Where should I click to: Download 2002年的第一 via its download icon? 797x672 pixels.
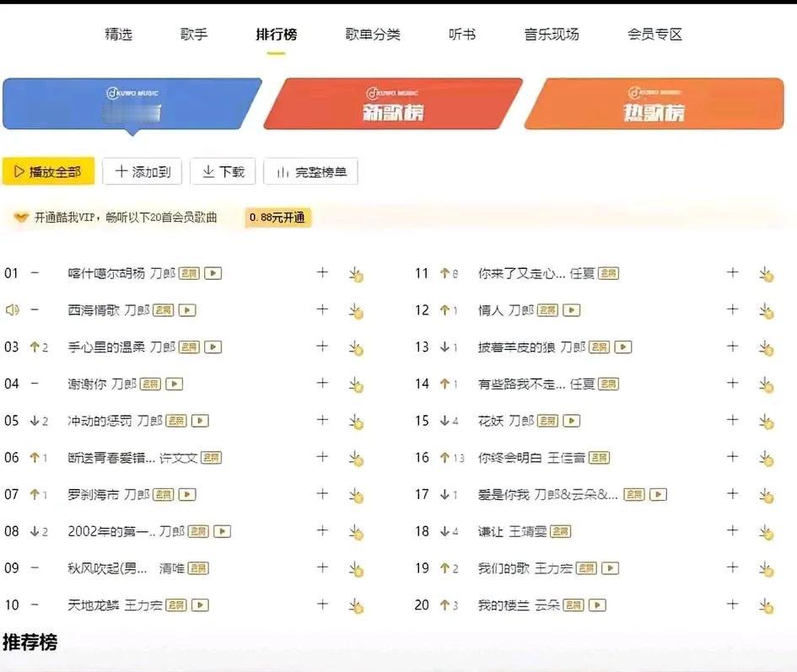pos(356,532)
